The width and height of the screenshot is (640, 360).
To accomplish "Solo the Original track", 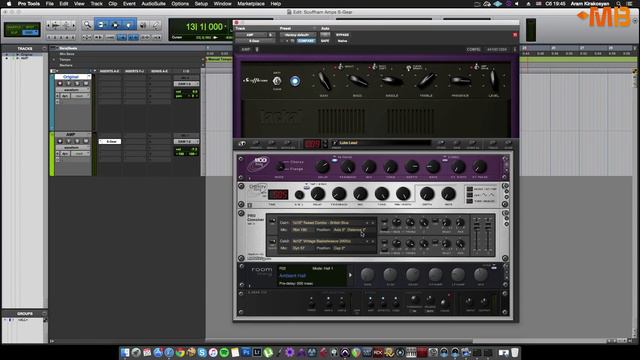I will click(x=77, y=83).
